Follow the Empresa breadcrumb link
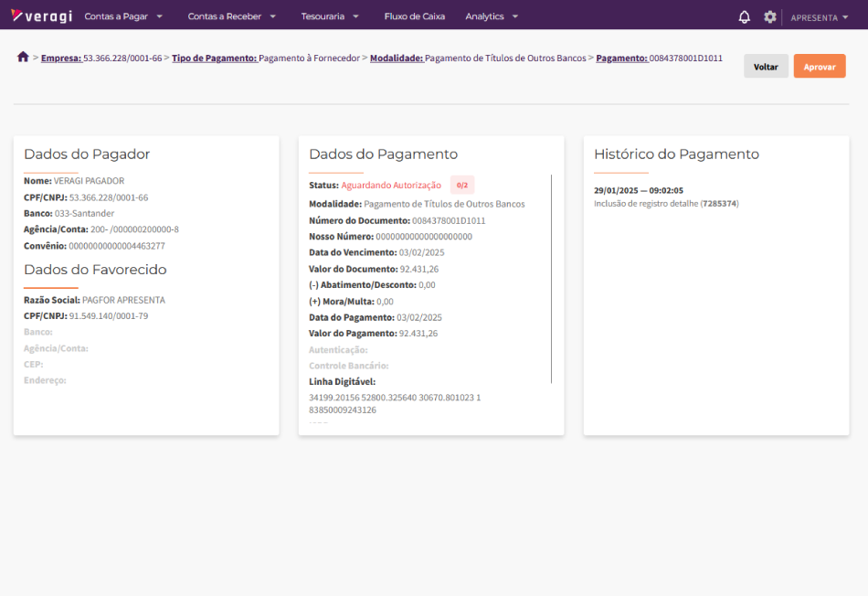 61,59
